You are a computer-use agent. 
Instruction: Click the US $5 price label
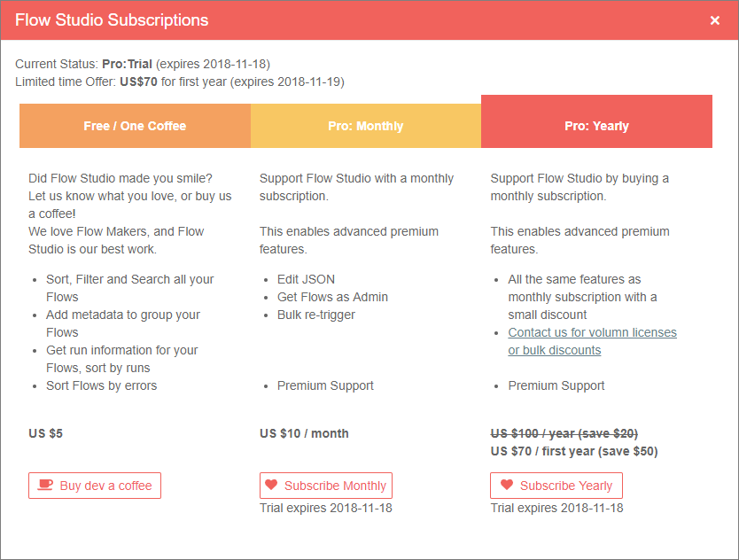46,433
